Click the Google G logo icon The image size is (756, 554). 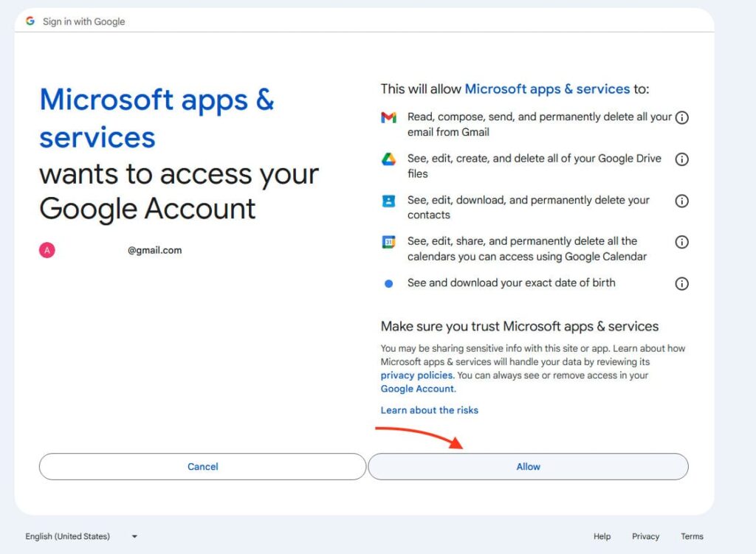click(x=30, y=21)
